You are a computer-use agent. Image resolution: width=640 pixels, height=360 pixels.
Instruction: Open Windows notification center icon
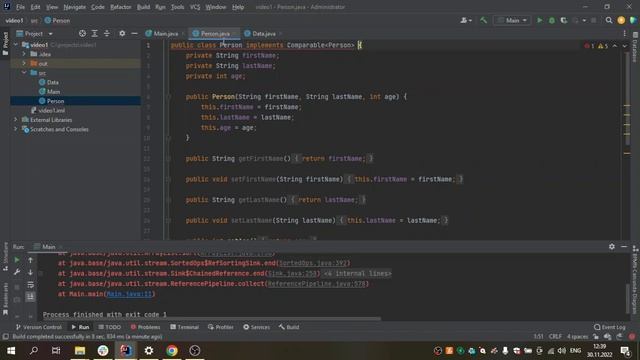625,351
